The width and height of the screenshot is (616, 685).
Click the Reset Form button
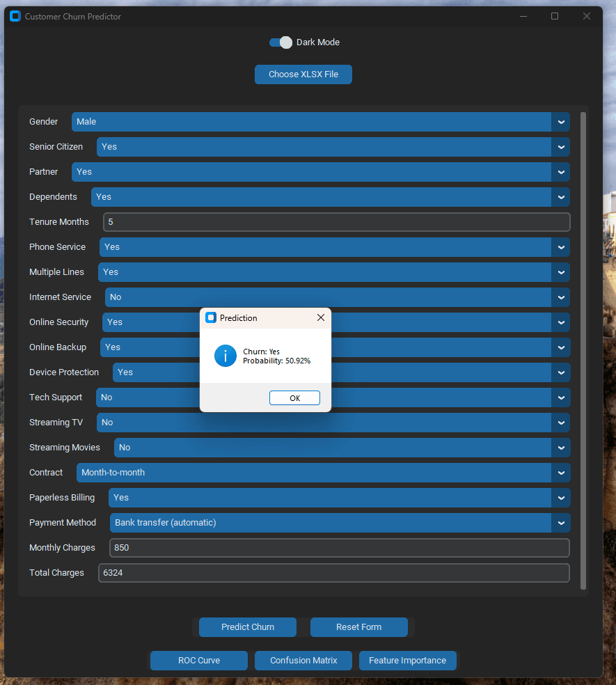click(358, 627)
